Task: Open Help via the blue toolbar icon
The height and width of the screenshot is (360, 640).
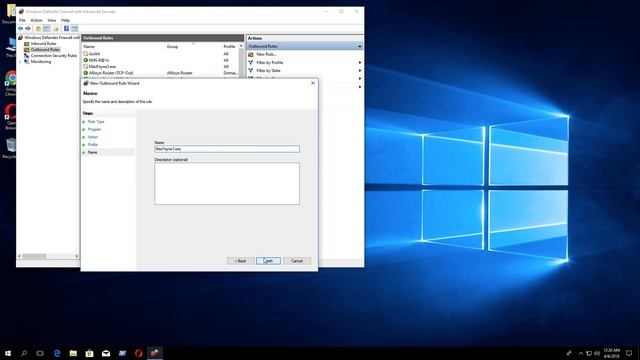Action: point(66,29)
